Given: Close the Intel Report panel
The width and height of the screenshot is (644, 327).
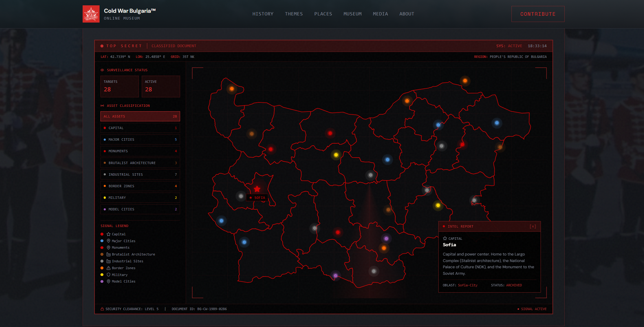Looking at the screenshot, I should [x=533, y=226].
